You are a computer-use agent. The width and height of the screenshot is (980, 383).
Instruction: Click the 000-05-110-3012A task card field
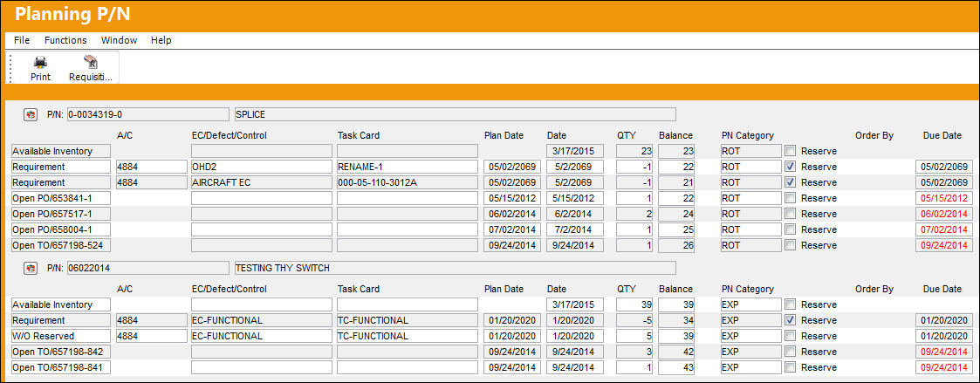pos(408,182)
